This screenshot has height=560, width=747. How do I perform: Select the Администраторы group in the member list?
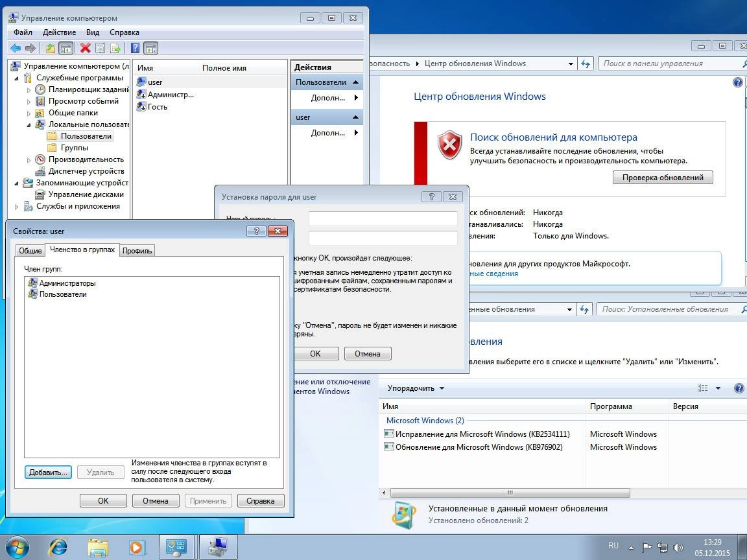(x=62, y=283)
